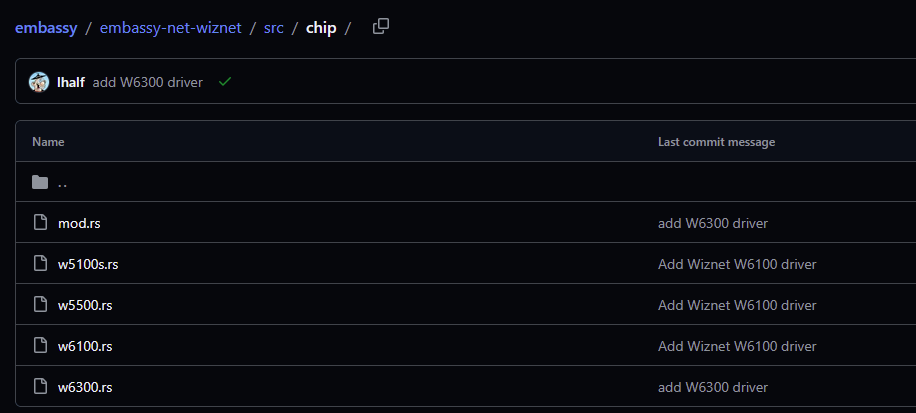The width and height of the screenshot is (916, 413).
Task: Click the copy path icon
Action: [380, 27]
